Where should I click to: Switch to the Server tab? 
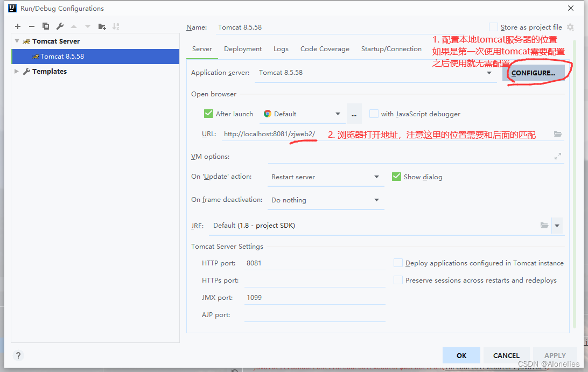(x=202, y=49)
